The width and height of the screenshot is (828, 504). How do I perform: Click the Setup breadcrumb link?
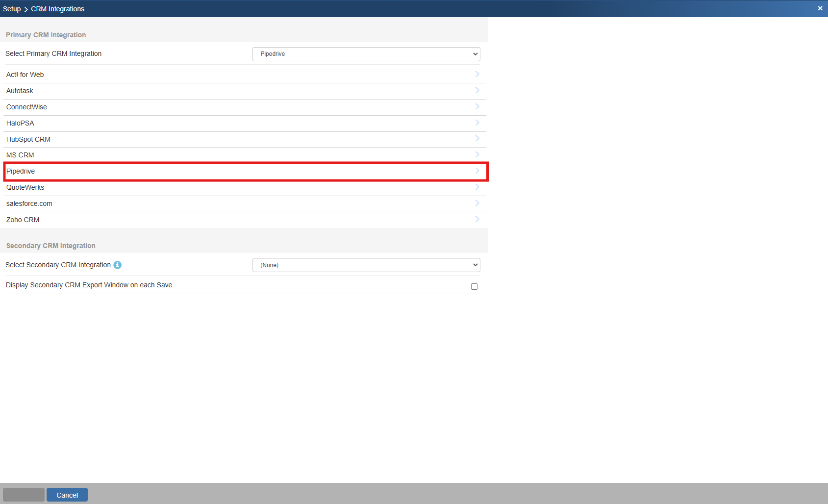(12, 9)
